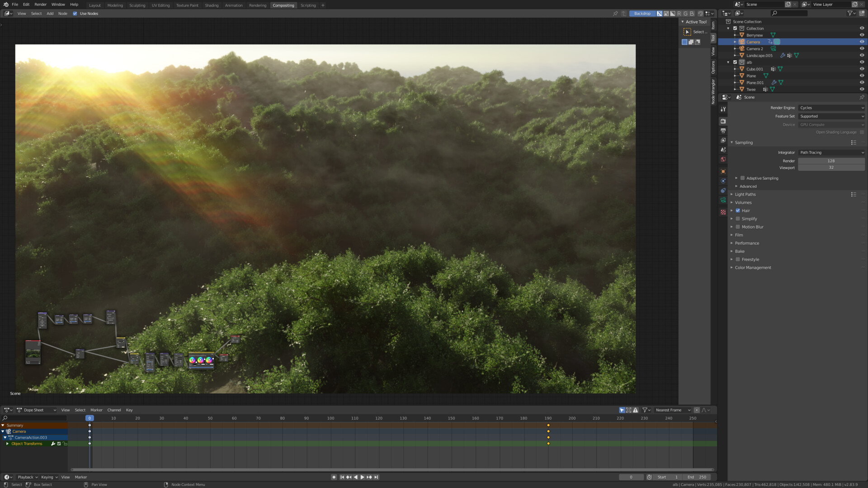This screenshot has height=488, width=868.
Task: Switch to the Scripting workspace tab
Action: click(x=308, y=5)
